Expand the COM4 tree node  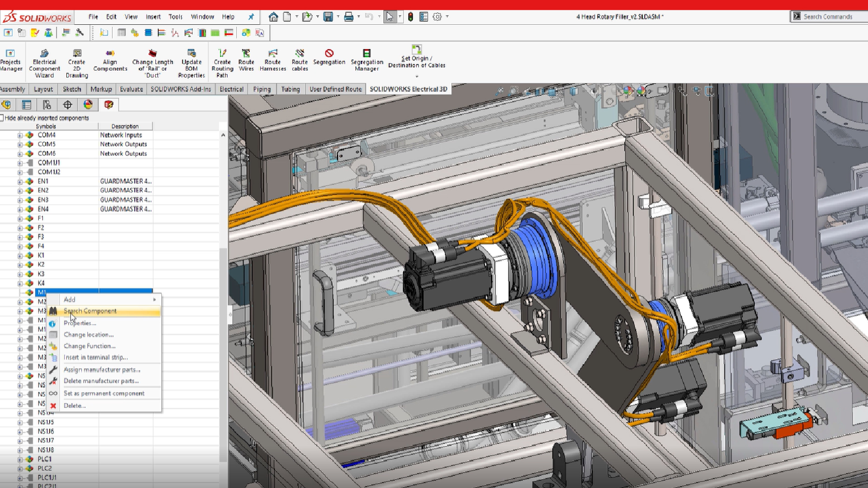tap(20, 135)
